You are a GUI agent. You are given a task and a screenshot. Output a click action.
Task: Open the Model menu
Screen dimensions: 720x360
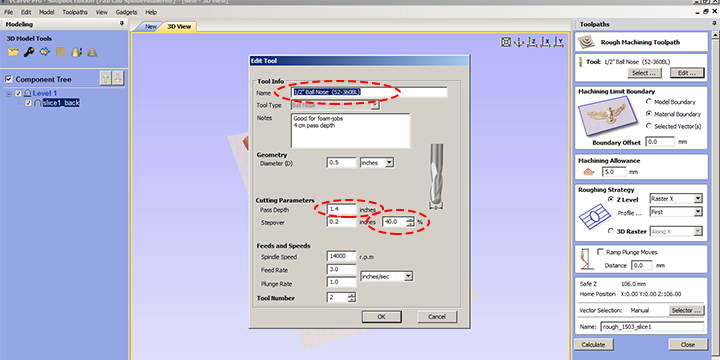click(46, 12)
